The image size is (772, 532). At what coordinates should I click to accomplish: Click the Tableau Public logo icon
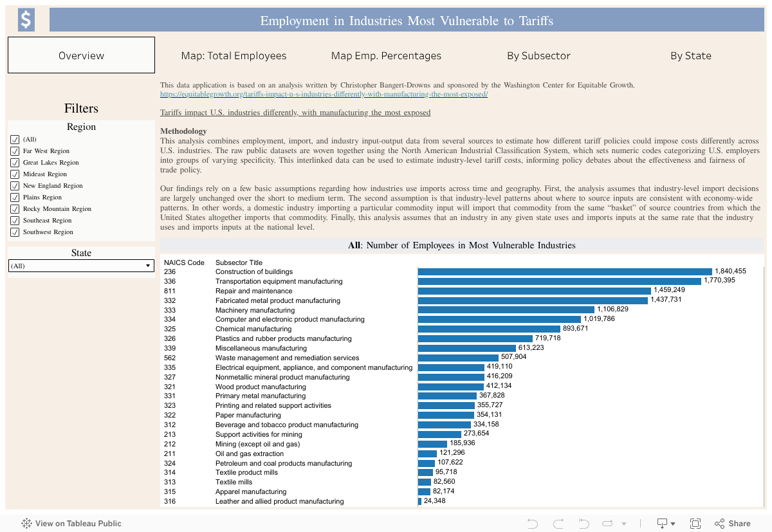pos(27,524)
